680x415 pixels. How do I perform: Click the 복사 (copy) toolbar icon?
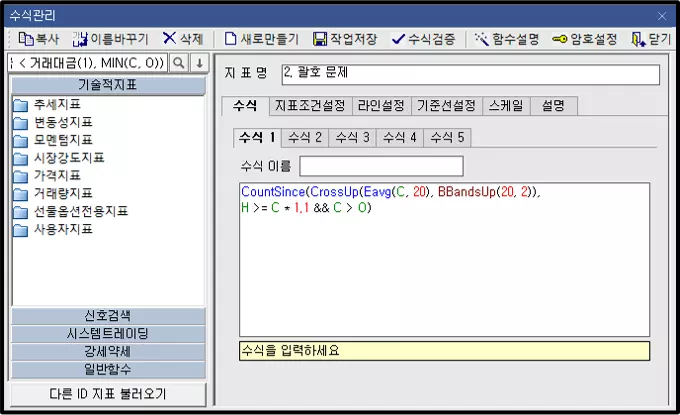(x=26, y=39)
